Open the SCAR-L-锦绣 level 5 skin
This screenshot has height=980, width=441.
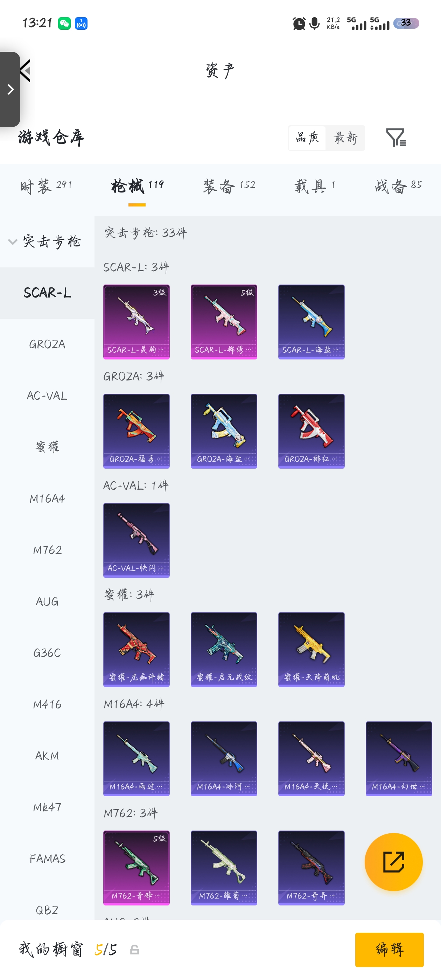click(224, 322)
